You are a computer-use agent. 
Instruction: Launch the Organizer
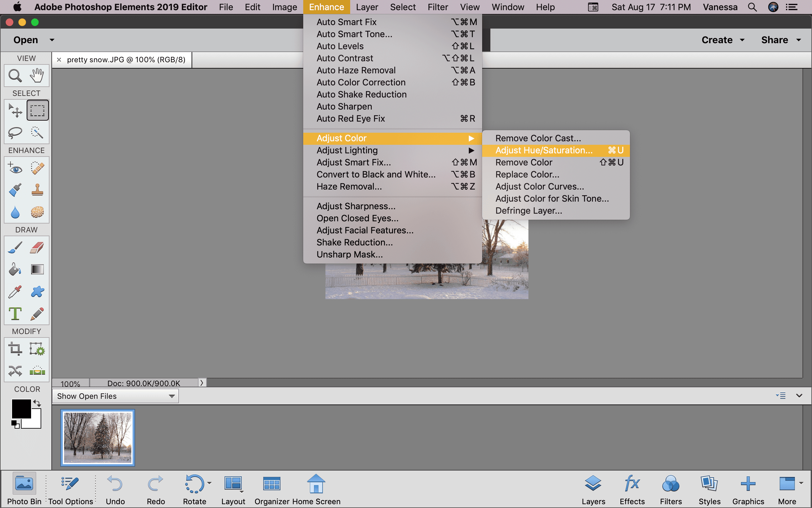pos(272,489)
